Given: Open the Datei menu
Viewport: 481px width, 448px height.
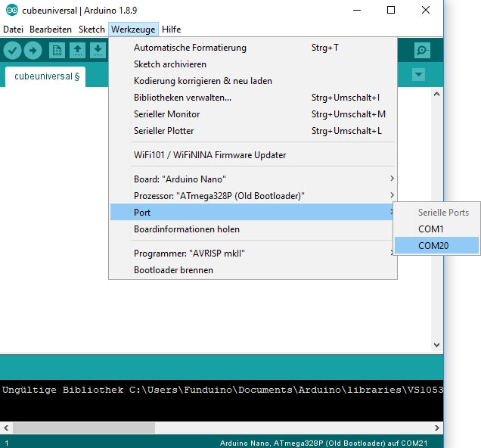Looking at the screenshot, I should point(13,30).
